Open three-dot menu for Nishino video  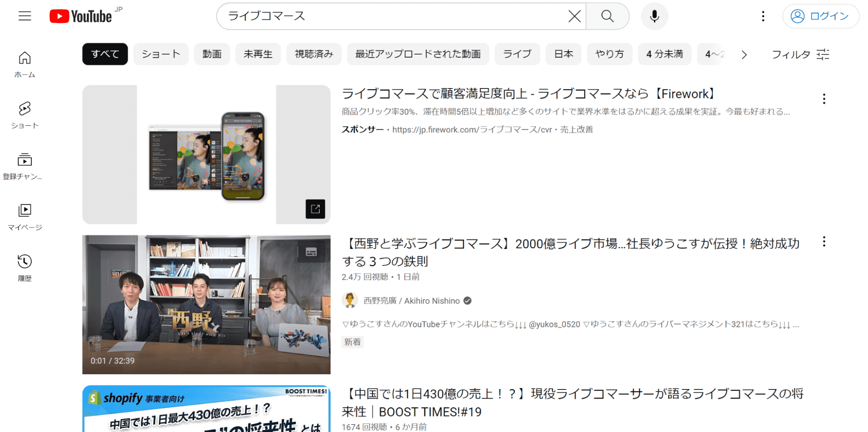pos(824,242)
